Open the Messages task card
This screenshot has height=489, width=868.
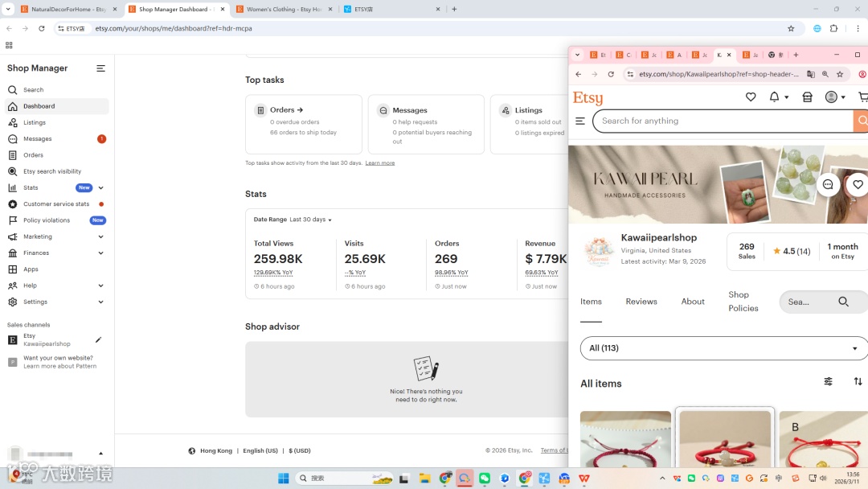pos(426,124)
